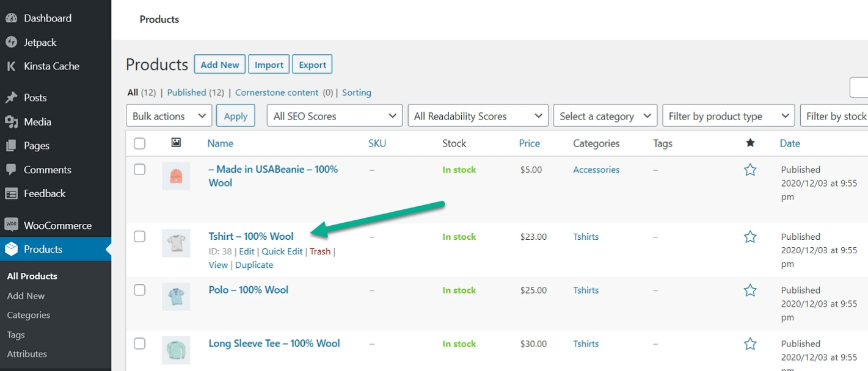
Task: Toggle featured star for Polo product
Action: (x=750, y=290)
